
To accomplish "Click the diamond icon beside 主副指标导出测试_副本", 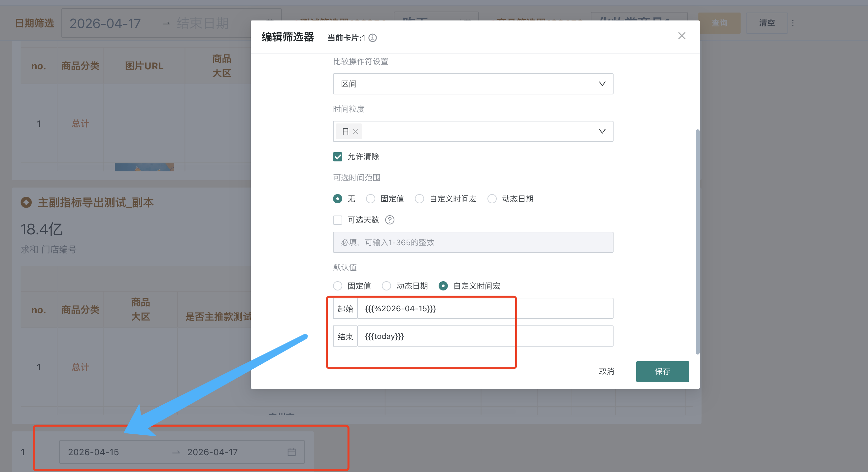I will coord(26,202).
